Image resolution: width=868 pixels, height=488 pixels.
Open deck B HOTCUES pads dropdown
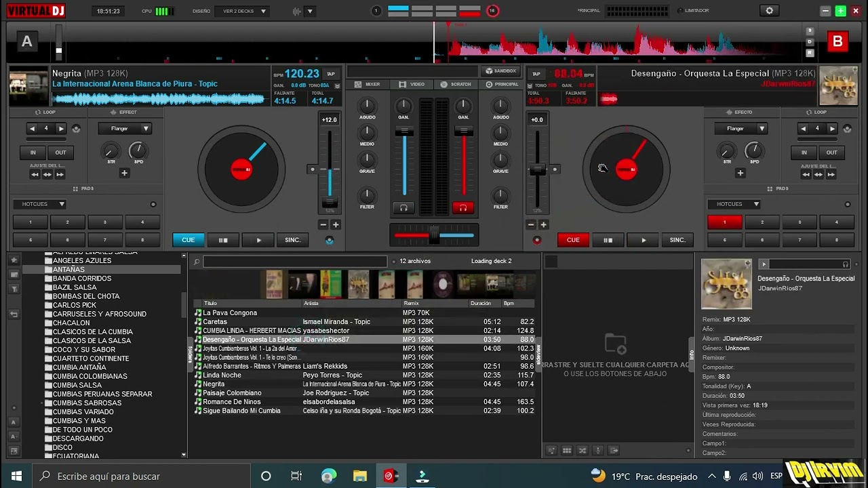pyautogui.click(x=734, y=204)
